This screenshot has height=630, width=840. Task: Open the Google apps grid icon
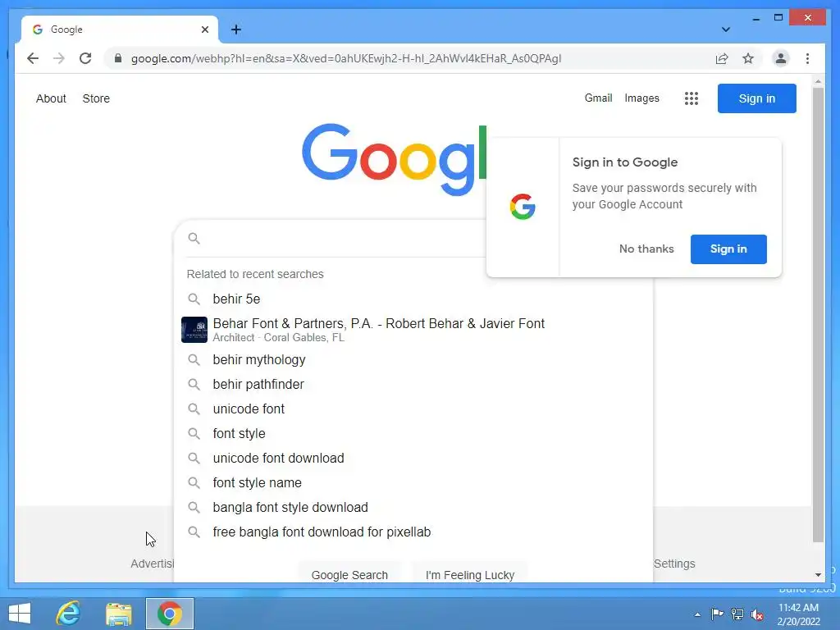coord(691,98)
